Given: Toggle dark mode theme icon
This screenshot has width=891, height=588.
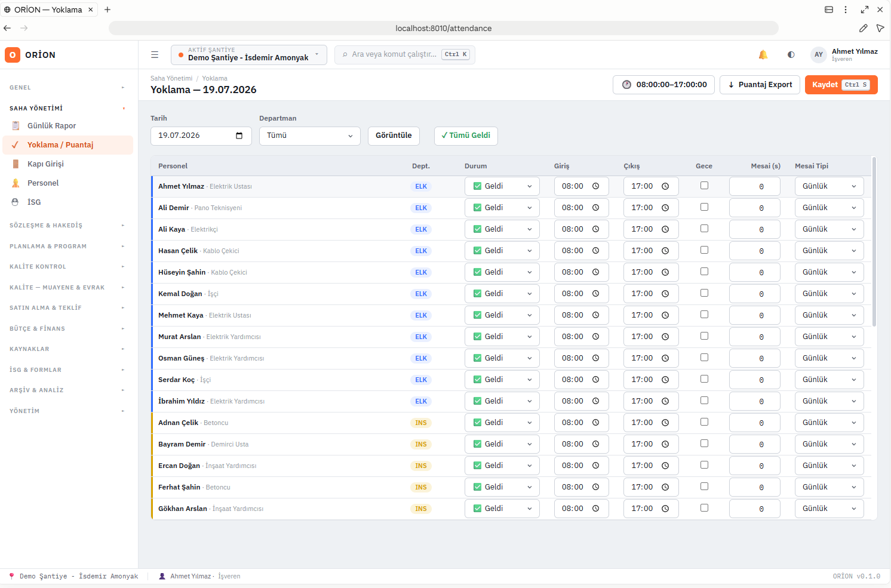Looking at the screenshot, I should tap(791, 55).
